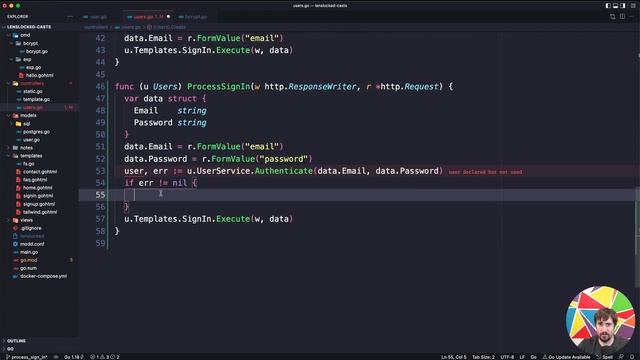Open notifications bell in status bar

tap(632, 357)
